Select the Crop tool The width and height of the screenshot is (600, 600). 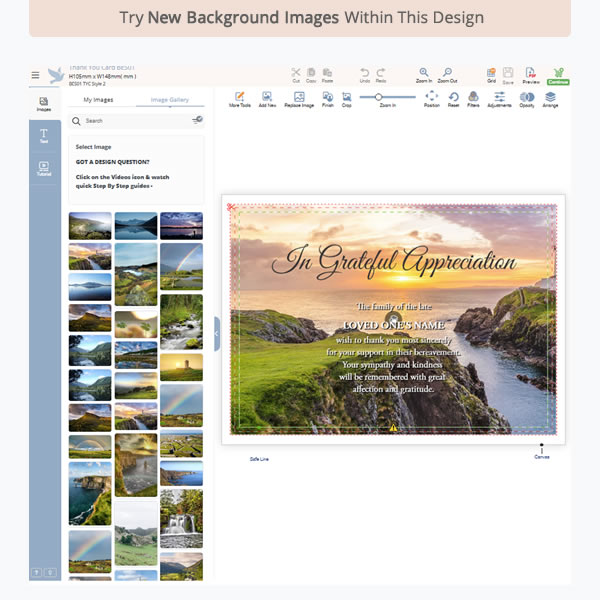[x=346, y=98]
